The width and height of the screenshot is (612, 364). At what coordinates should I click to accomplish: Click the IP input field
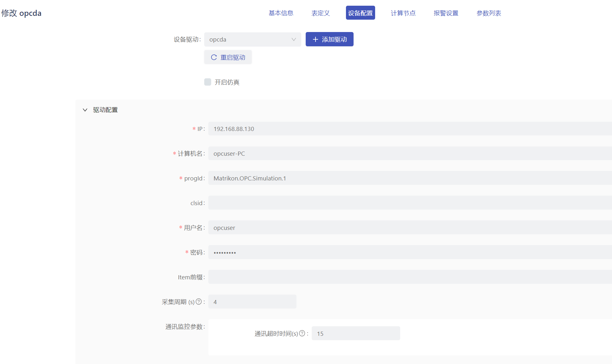click(410, 129)
